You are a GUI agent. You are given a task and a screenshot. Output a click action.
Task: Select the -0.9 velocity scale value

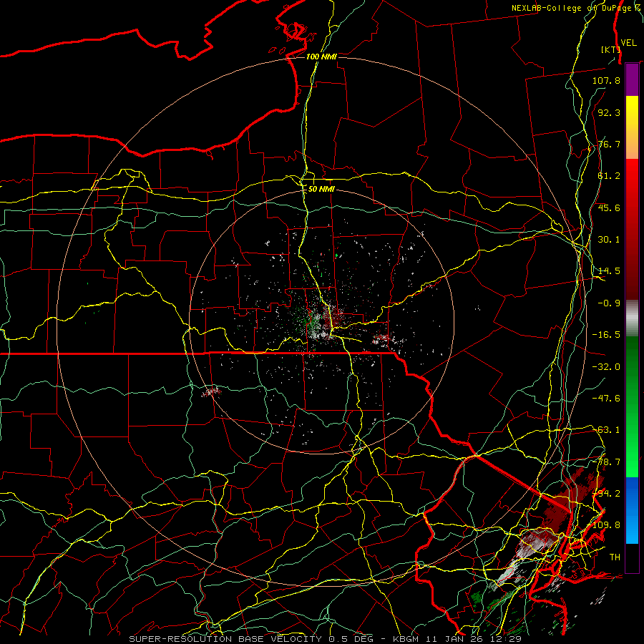[x=609, y=303]
